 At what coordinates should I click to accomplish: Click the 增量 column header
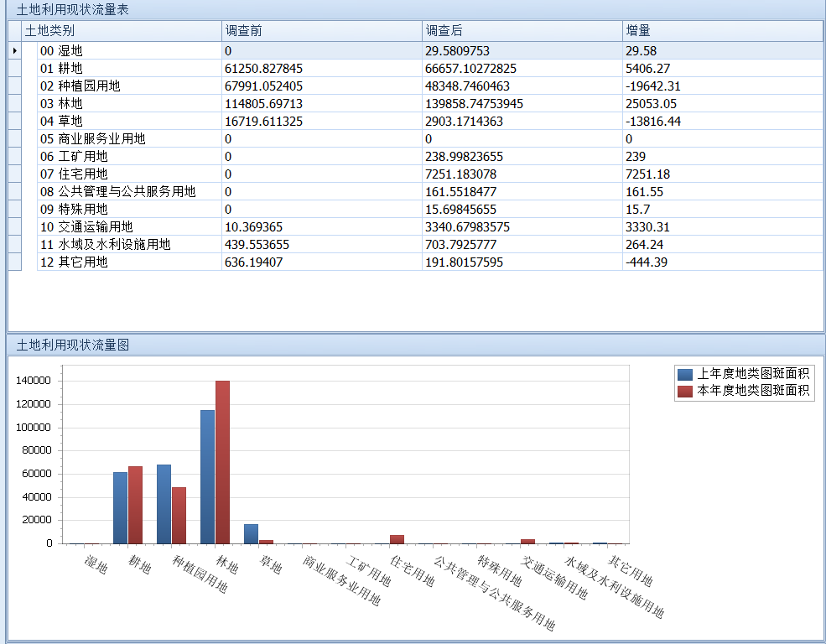coord(722,31)
